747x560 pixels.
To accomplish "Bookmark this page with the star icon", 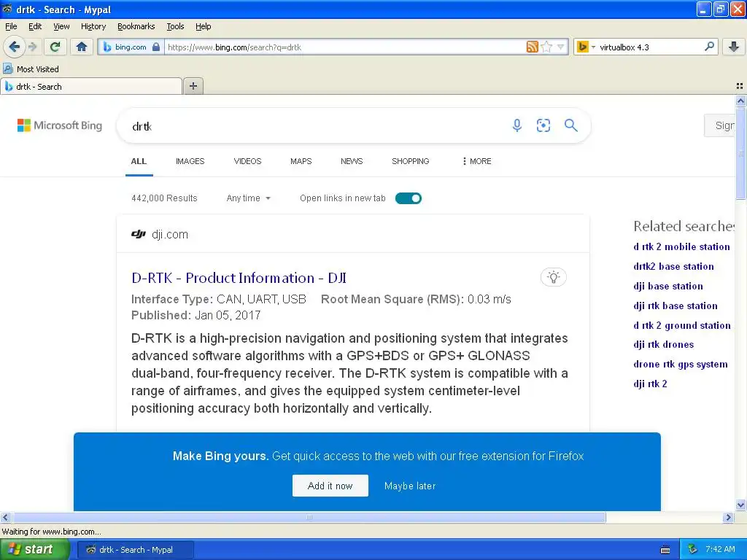I will point(546,47).
